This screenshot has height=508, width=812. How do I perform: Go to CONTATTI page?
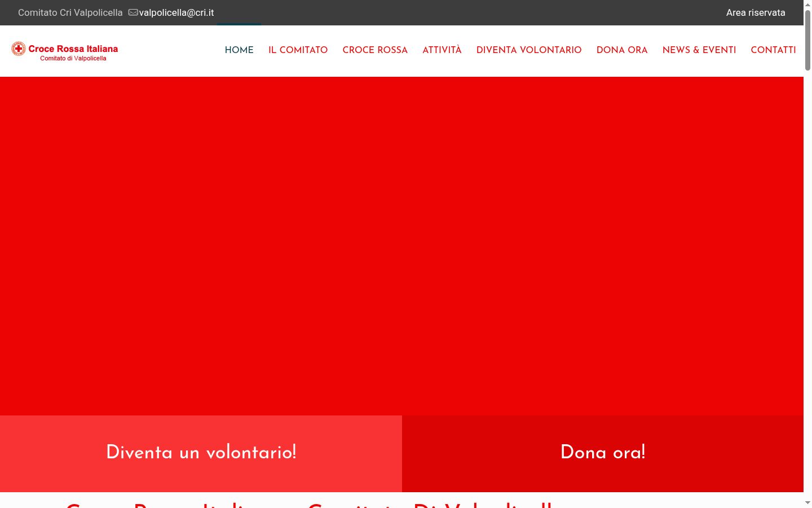(x=773, y=50)
